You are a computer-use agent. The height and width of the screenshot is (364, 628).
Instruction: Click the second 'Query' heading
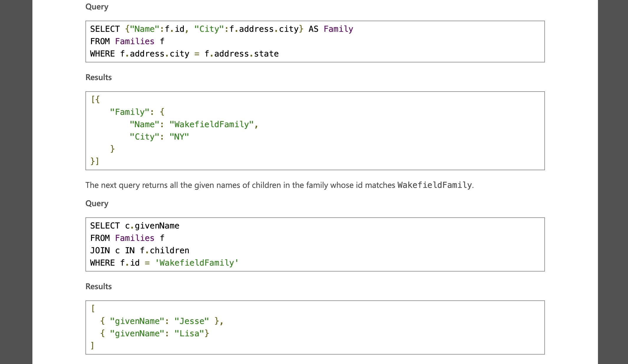[97, 203]
